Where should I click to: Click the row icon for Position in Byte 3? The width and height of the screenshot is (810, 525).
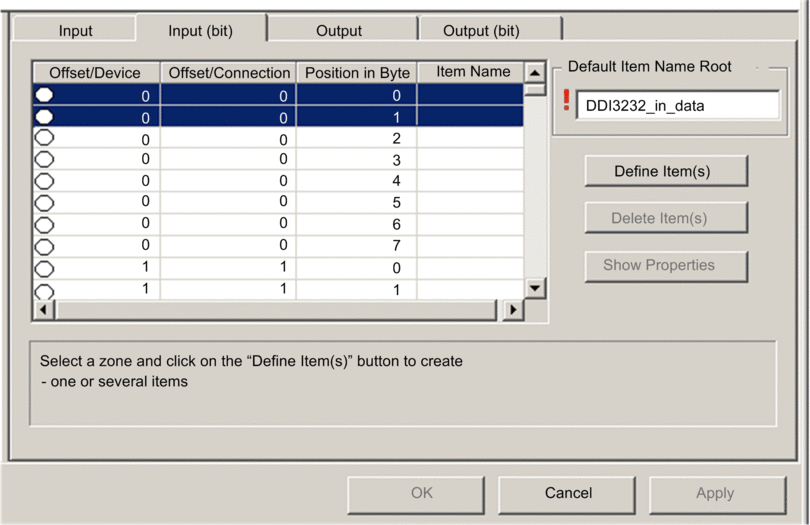[44, 160]
